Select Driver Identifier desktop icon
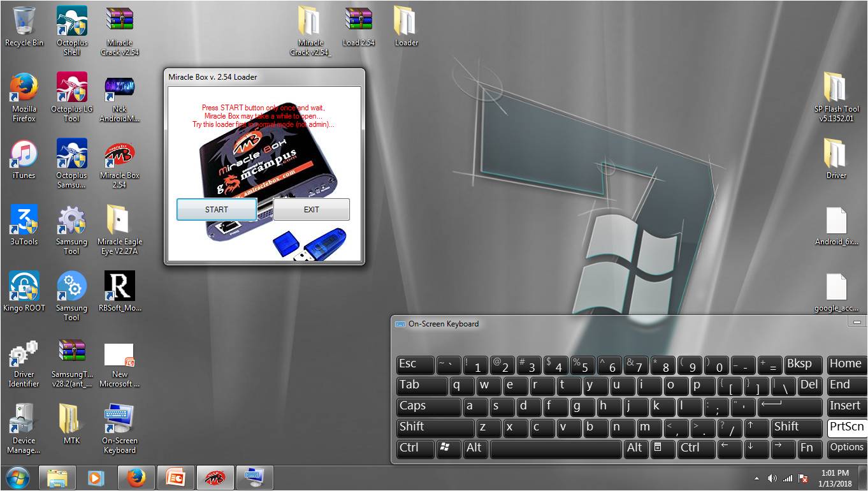The height and width of the screenshot is (491, 868). click(x=24, y=362)
